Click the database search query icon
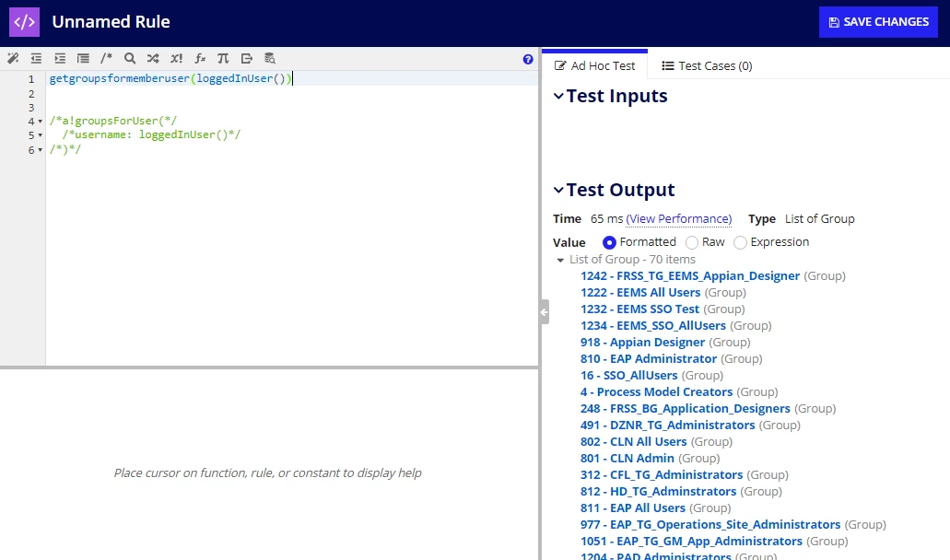Image resolution: width=950 pixels, height=560 pixels. (270, 59)
